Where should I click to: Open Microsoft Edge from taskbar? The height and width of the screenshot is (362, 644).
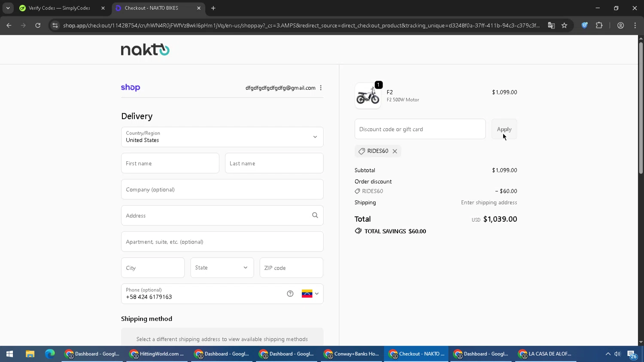pyautogui.click(x=50, y=354)
